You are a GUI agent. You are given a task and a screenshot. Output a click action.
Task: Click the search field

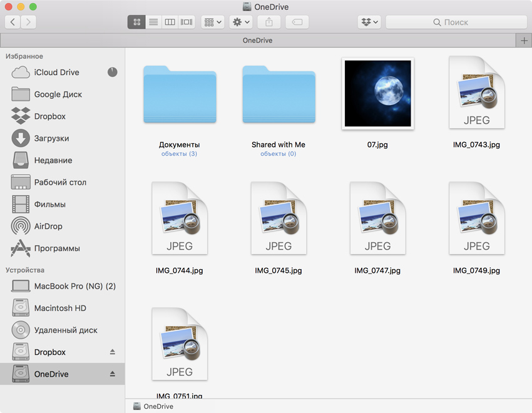456,22
